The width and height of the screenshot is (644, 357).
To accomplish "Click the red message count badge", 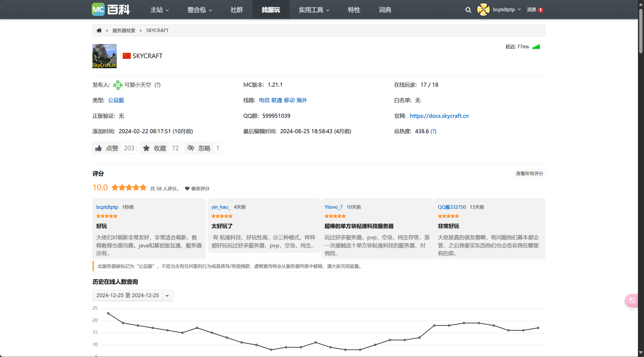I will click(x=540, y=10).
